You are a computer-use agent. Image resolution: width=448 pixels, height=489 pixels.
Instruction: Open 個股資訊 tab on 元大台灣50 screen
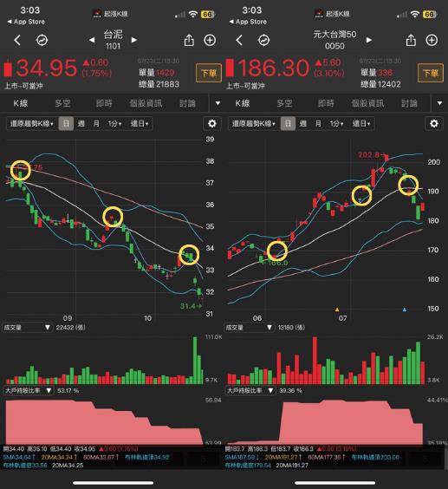[368, 103]
